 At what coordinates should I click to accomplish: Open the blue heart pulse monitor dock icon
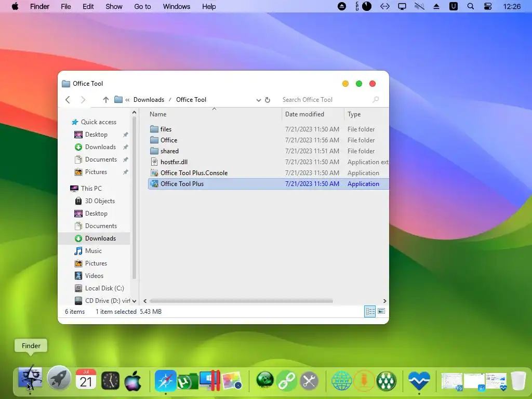[419, 381]
